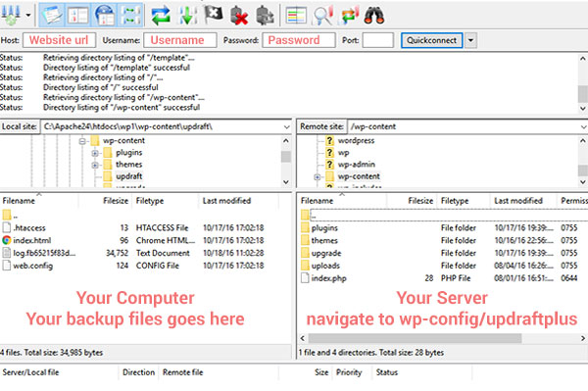This screenshot has height=391, width=588.
Task: Open the Quickconnect history dropdown
Action: [x=471, y=40]
